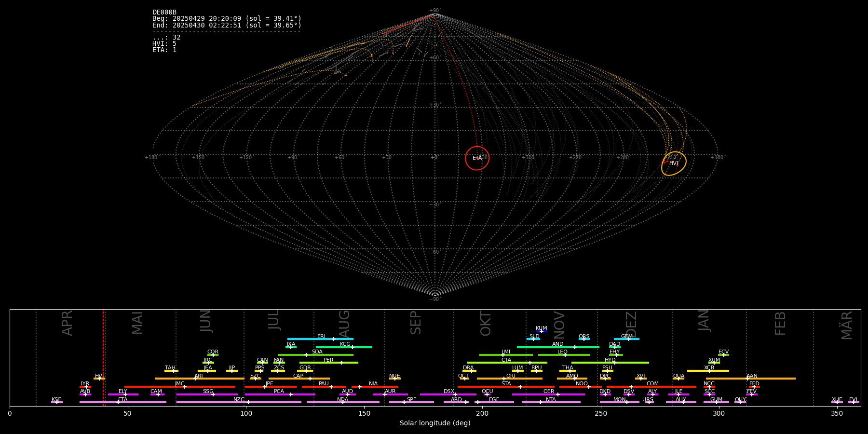Click the JUL month label in timeline
Image resolution: width=868 pixels, height=434 pixels.
pos(274,320)
